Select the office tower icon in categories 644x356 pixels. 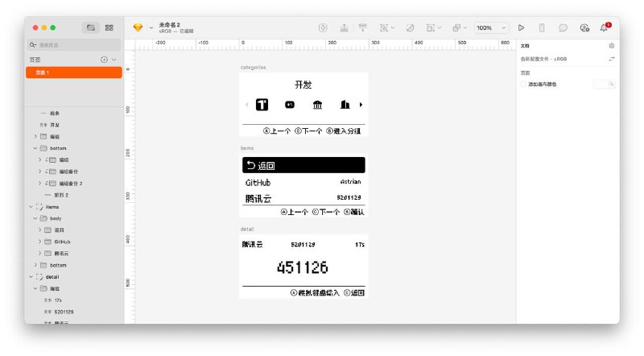click(345, 105)
